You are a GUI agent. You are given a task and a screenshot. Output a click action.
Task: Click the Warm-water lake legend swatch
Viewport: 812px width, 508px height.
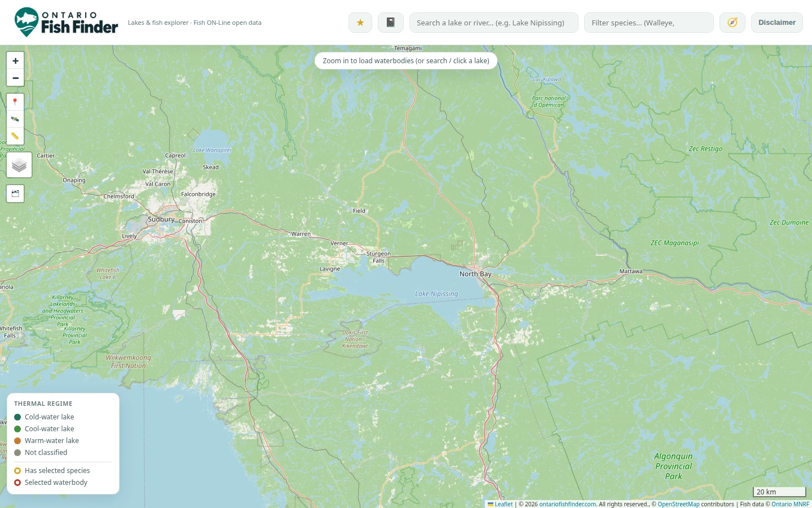(x=17, y=441)
